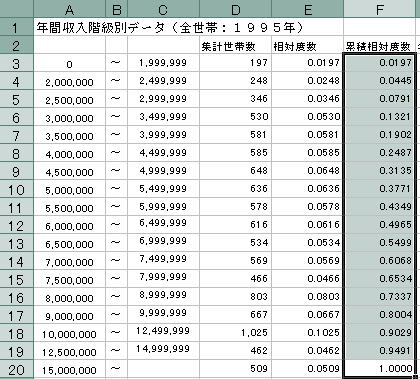This screenshot has height=379, width=420.
Task: Click cell with value 667
Action: pos(235,315)
